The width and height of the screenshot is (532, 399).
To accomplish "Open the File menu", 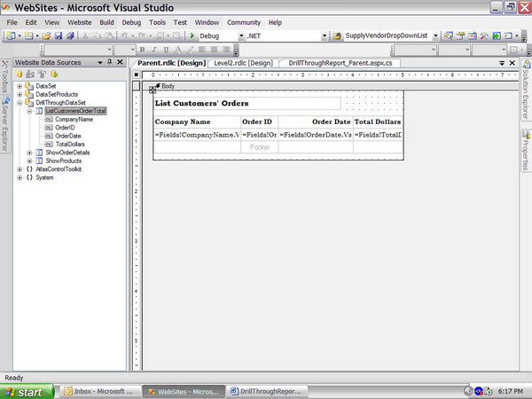I will coord(12,22).
